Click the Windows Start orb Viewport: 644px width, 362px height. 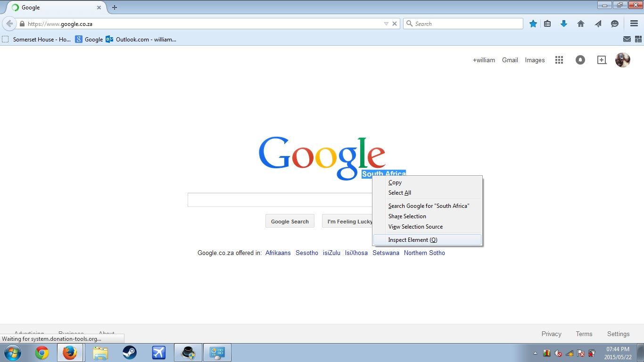(13, 353)
